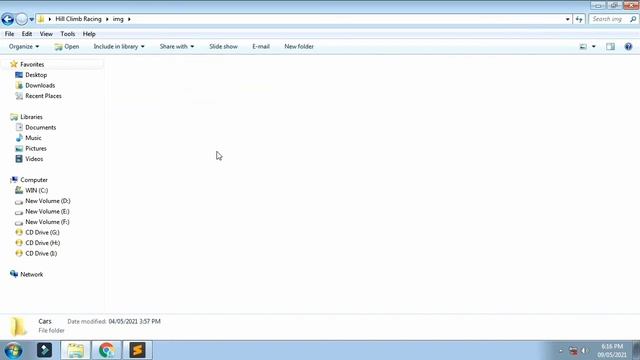Open the Music library
Screen dimensions: 640x360
pos(33,138)
